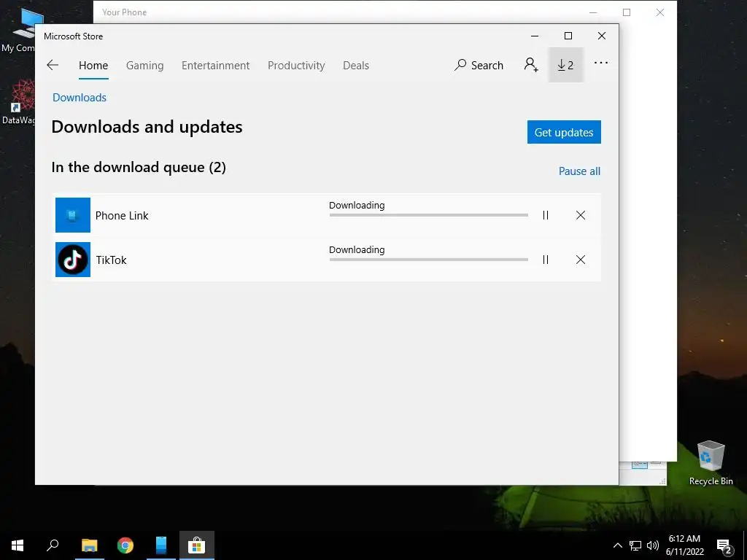Image resolution: width=747 pixels, height=560 pixels.
Task: Maximize the Microsoft Store window
Action: pyautogui.click(x=568, y=36)
